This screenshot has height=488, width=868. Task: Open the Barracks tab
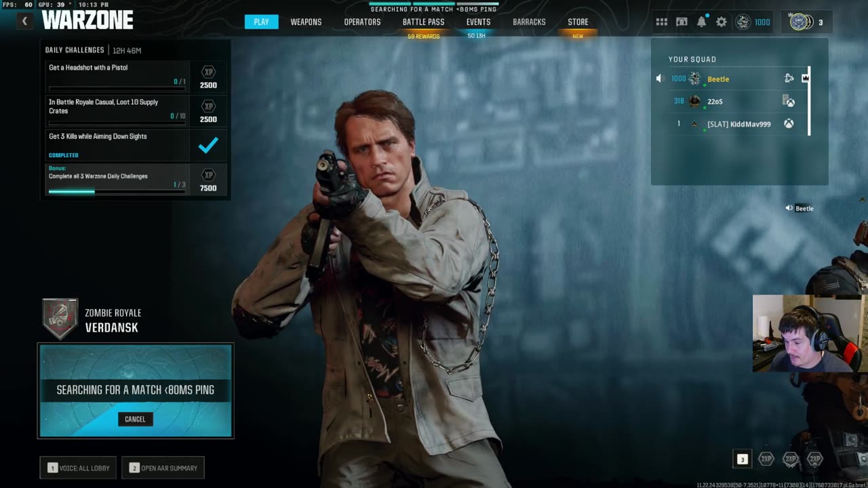point(529,22)
